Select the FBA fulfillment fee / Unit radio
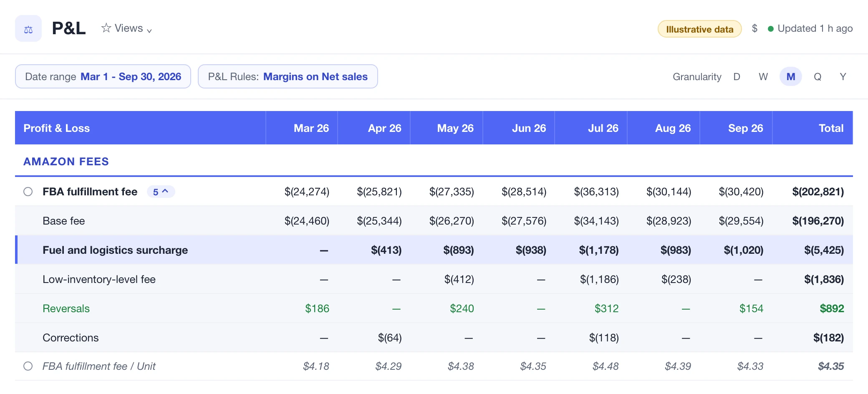This screenshot has width=868, height=394. tap(28, 366)
